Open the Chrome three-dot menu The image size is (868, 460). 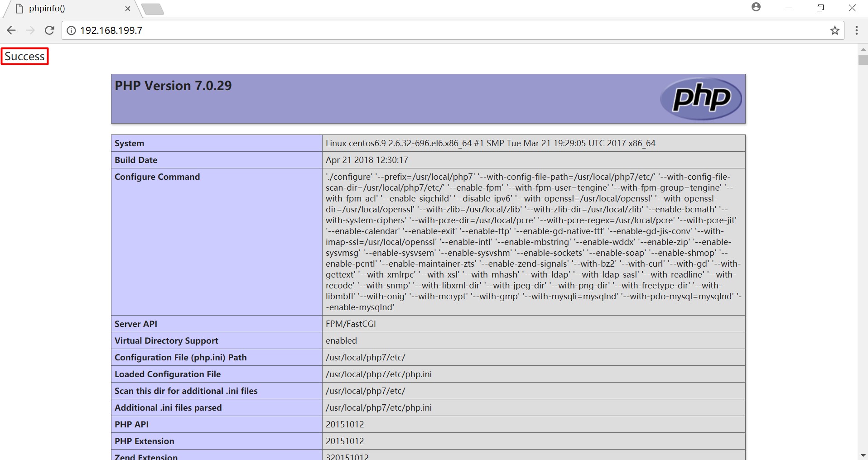856,30
